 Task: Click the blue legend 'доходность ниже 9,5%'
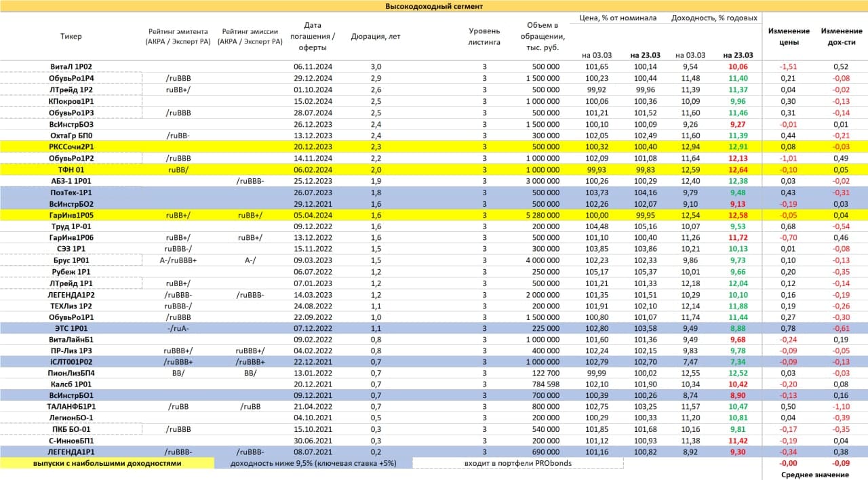[x=313, y=463]
